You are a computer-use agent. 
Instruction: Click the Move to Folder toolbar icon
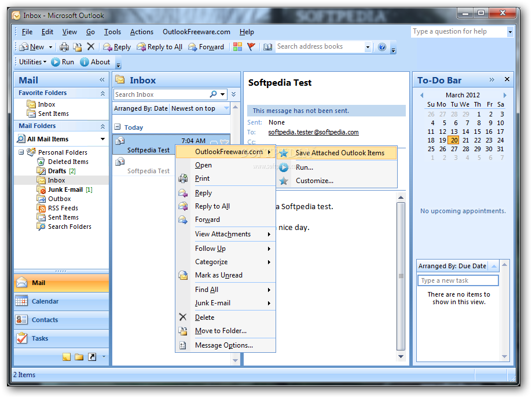point(78,47)
